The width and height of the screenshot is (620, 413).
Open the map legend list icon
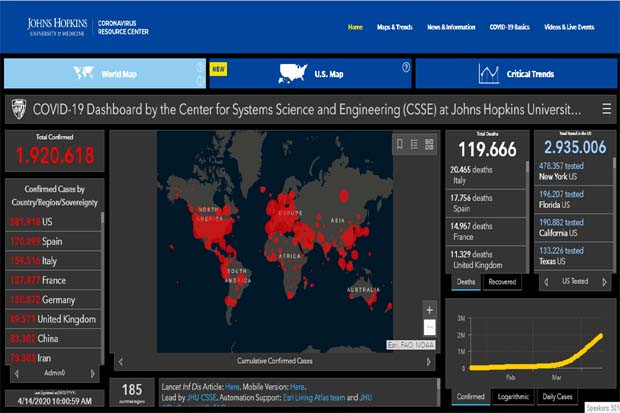click(x=414, y=144)
